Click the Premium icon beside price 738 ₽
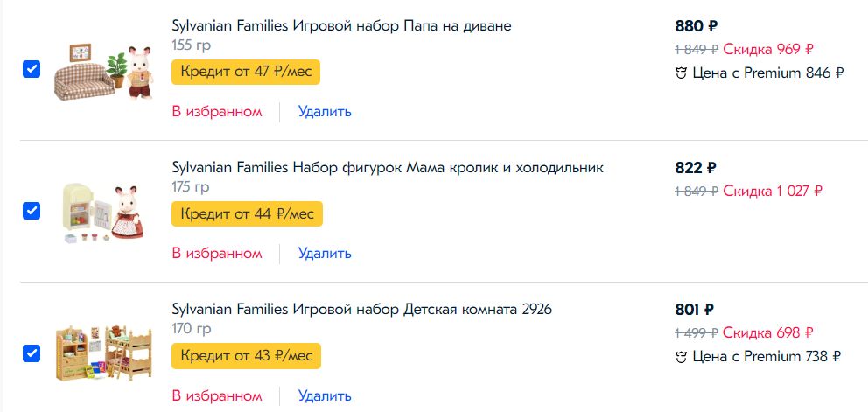 [682, 356]
